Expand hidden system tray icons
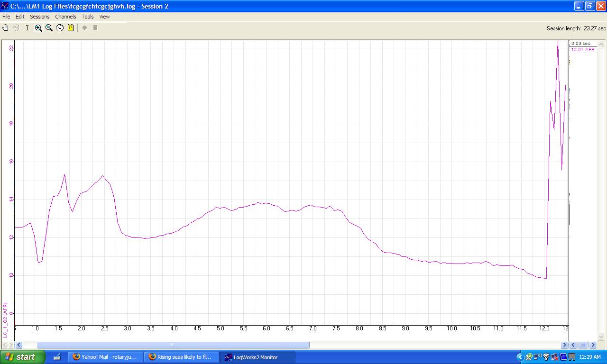The image size is (607, 364). [520, 357]
